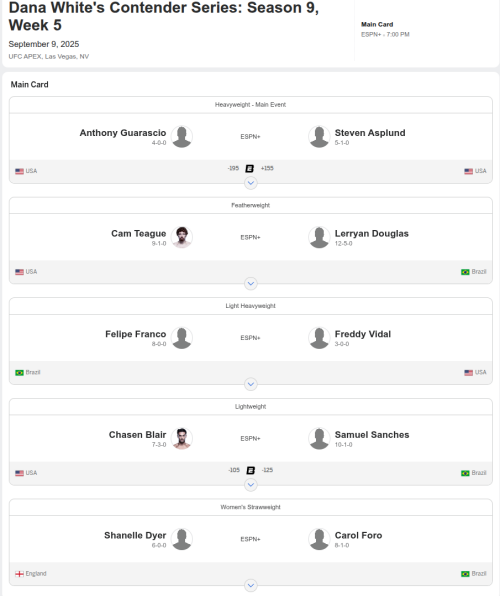This screenshot has height=596, width=500.
Task: Click Brazil flag beside Samuel Sanches
Action: [465, 473]
